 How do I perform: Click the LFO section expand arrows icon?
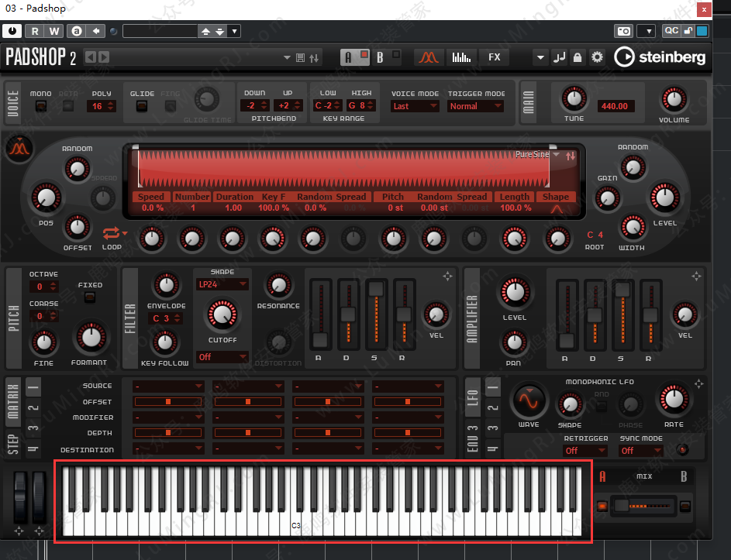pos(699,384)
